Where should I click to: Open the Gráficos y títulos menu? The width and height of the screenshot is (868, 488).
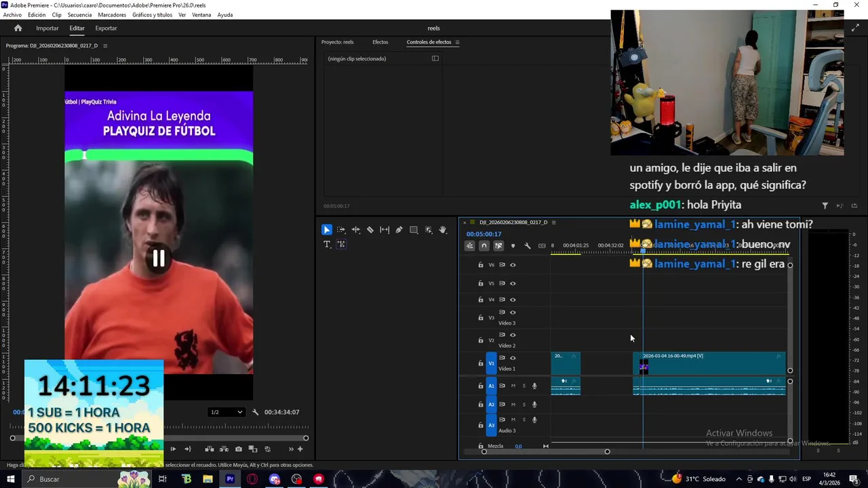click(152, 15)
